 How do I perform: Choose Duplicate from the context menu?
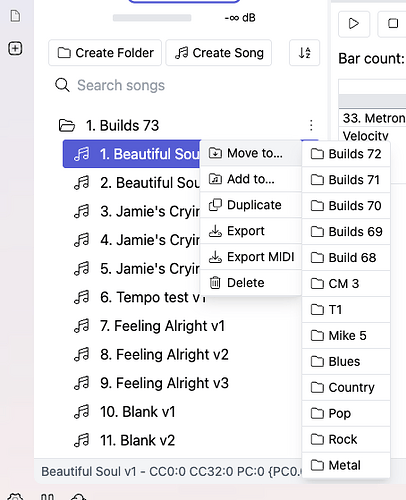pyautogui.click(x=251, y=205)
